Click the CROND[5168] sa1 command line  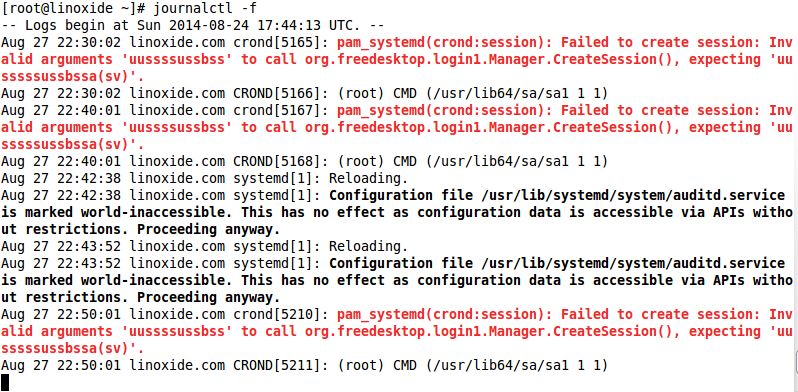[x=304, y=162]
